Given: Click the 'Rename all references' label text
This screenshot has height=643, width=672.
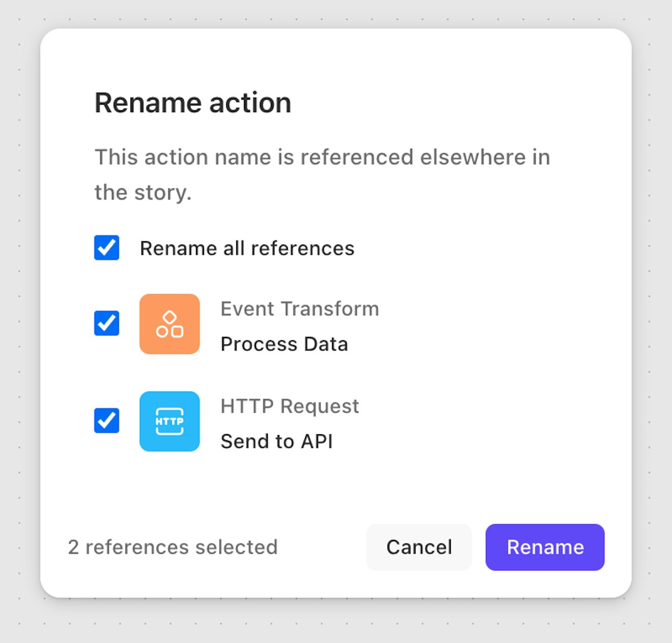Looking at the screenshot, I should 247,248.
